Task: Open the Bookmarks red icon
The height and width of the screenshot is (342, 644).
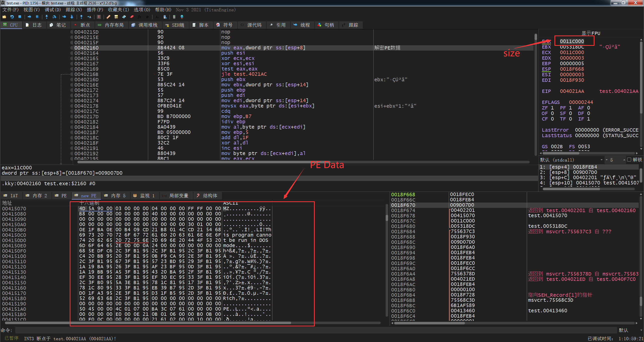Action: click(x=132, y=17)
